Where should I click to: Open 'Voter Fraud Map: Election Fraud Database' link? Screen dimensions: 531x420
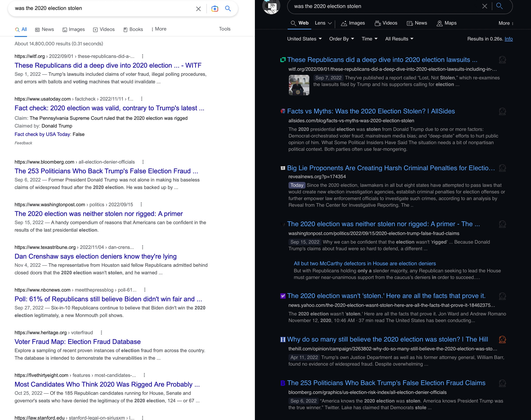click(x=77, y=342)
